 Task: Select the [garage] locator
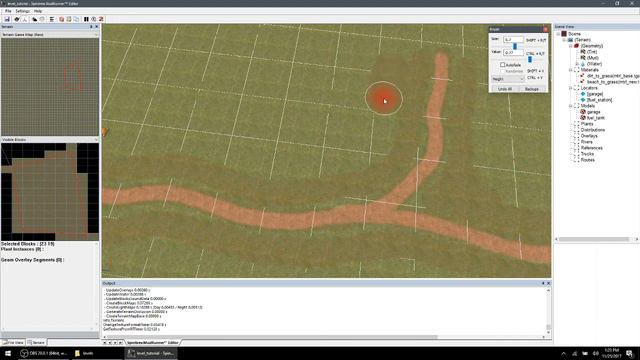point(595,94)
